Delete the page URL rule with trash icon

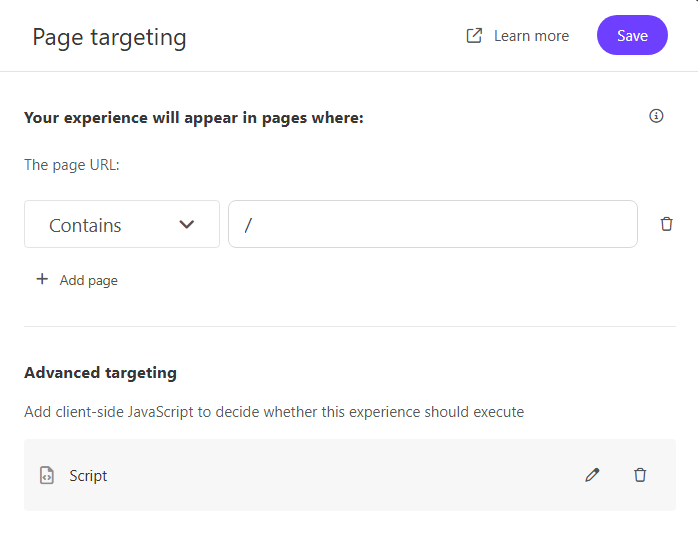point(667,224)
